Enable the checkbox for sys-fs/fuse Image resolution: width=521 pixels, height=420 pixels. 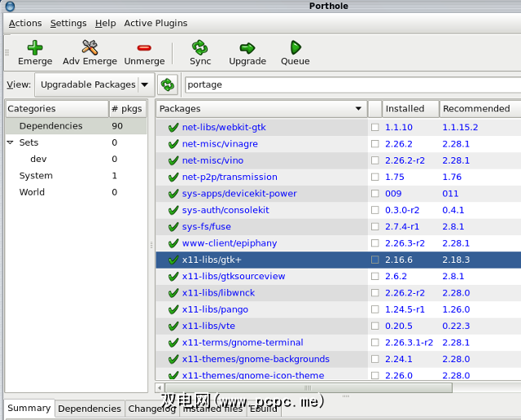pyautogui.click(x=375, y=227)
